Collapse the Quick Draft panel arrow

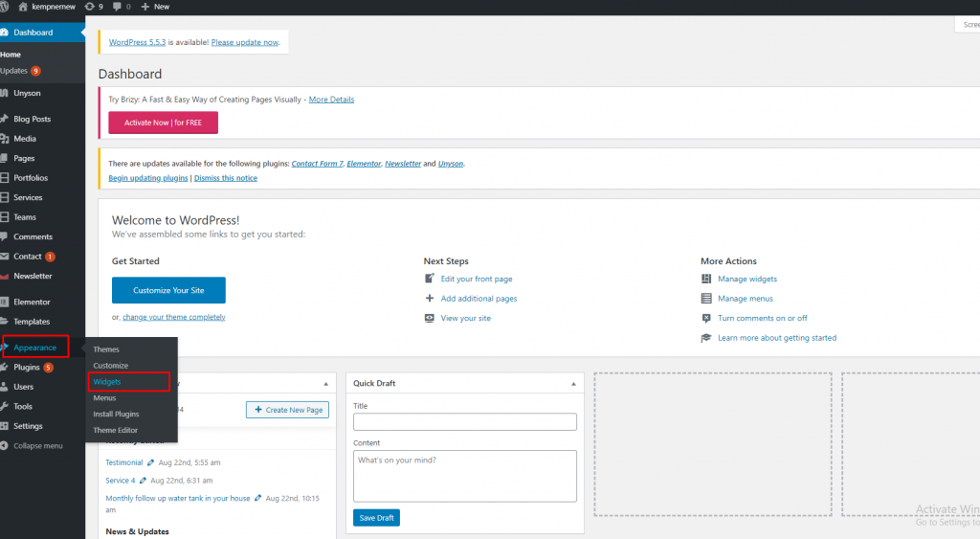tap(573, 384)
